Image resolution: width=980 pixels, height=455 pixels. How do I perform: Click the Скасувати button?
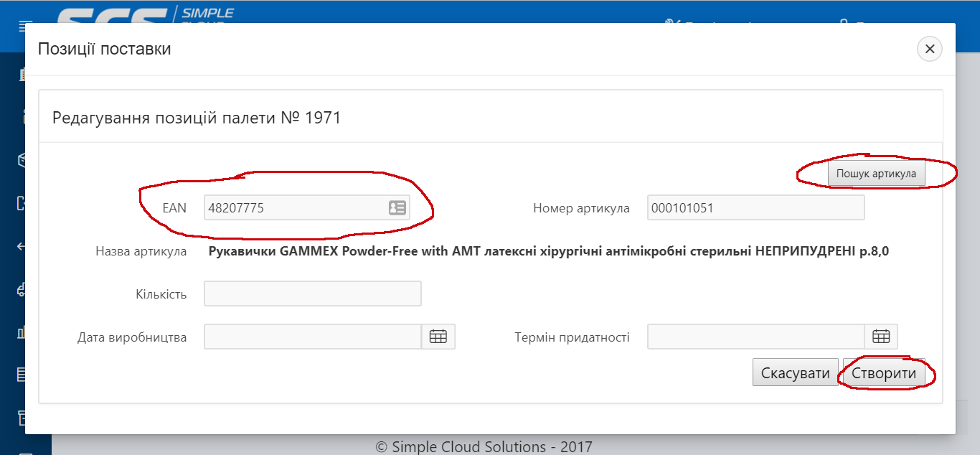795,373
